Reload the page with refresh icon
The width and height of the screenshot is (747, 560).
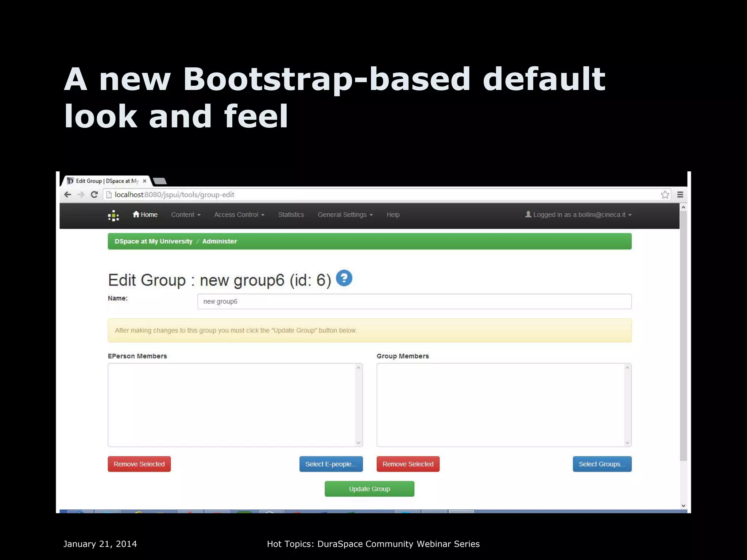click(x=94, y=195)
